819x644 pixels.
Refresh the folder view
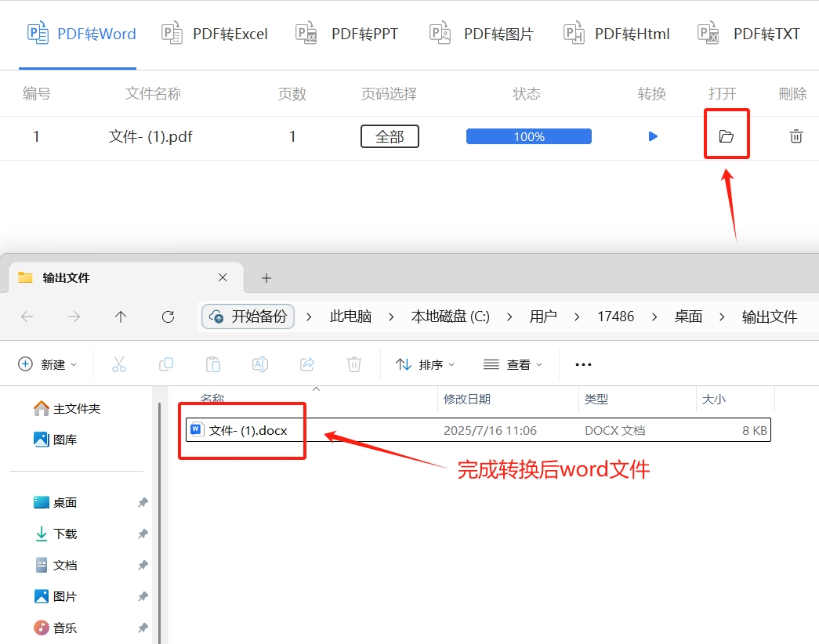168,317
